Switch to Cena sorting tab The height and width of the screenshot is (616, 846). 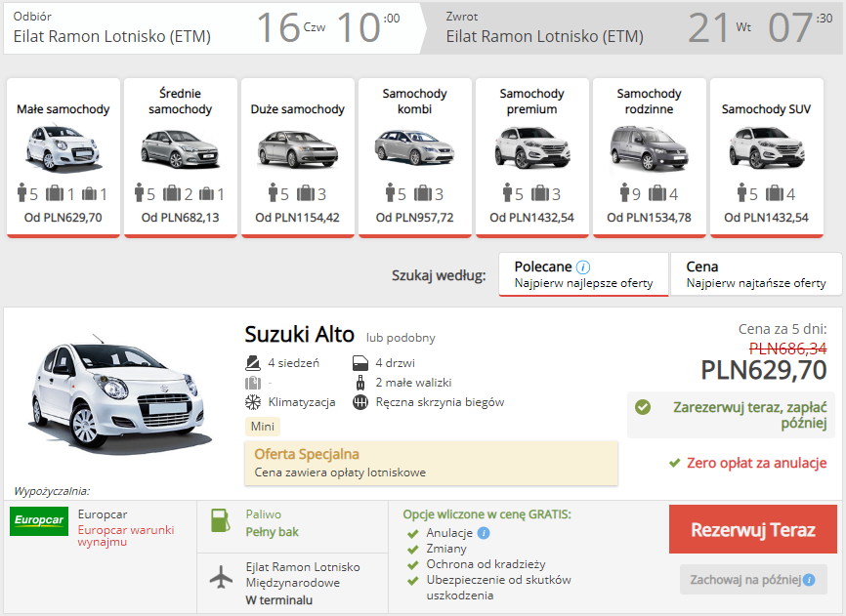755,273
